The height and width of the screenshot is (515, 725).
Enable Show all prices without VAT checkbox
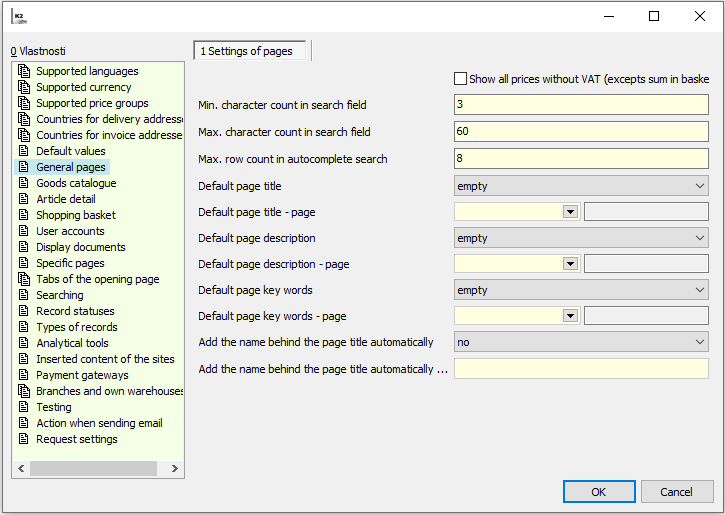tap(461, 79)
